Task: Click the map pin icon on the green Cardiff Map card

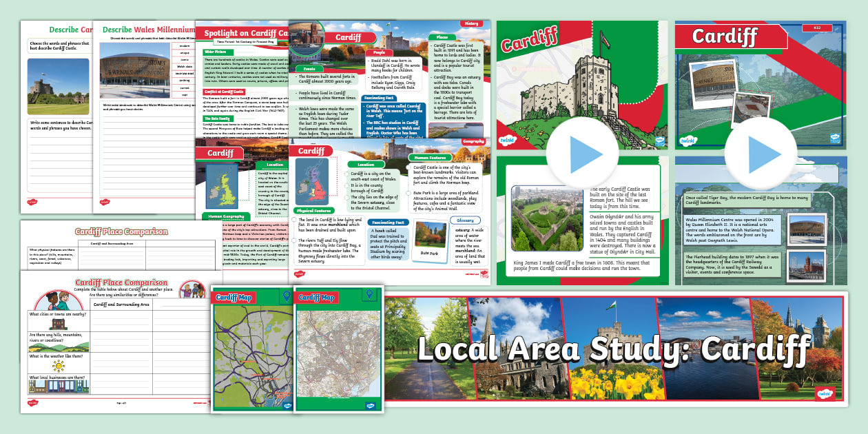Action: click(x=286, y=295)
